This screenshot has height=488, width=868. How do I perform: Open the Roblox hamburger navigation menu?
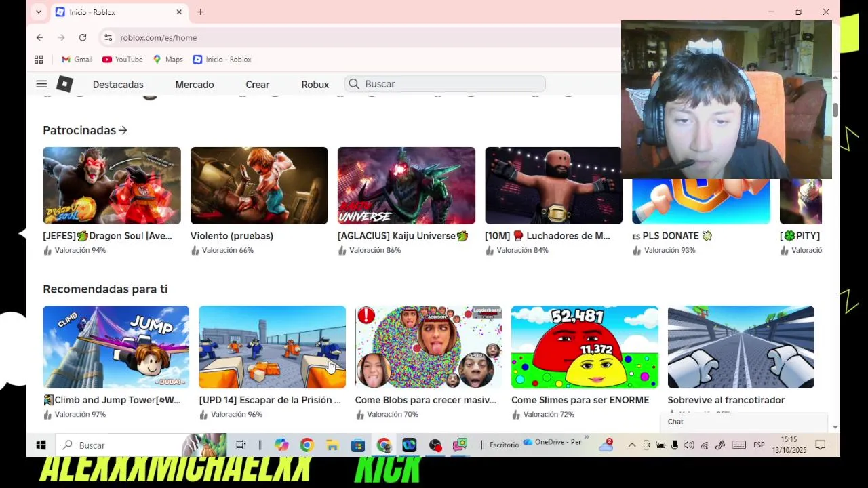tap(41, 84)
